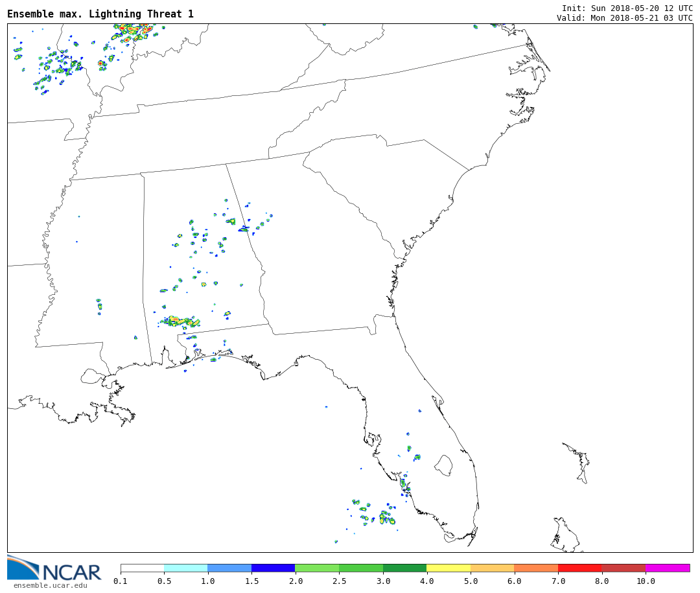Select the dark green 3.0–4.0 swatch
The height and width of the screenshot is (593, 700).
[404, 568]
